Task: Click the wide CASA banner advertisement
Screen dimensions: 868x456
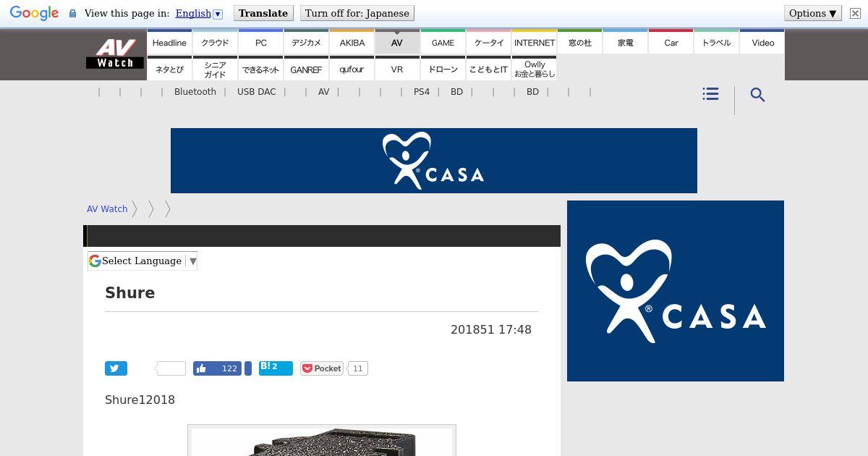Action: pos(434,161)
